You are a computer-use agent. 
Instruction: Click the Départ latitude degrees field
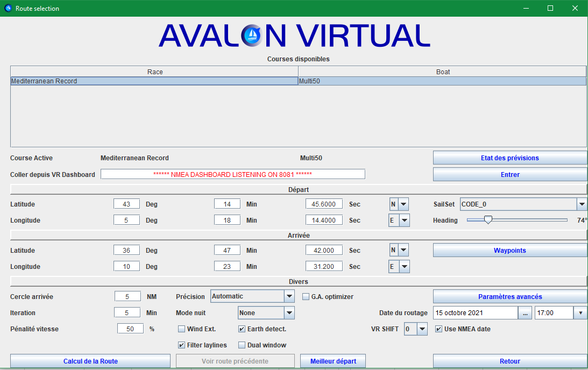(126, 204)
